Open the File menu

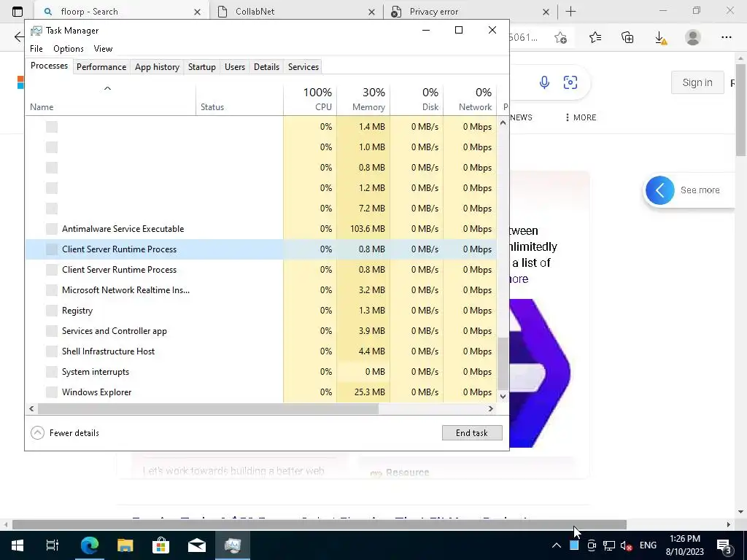pos(36,49)
